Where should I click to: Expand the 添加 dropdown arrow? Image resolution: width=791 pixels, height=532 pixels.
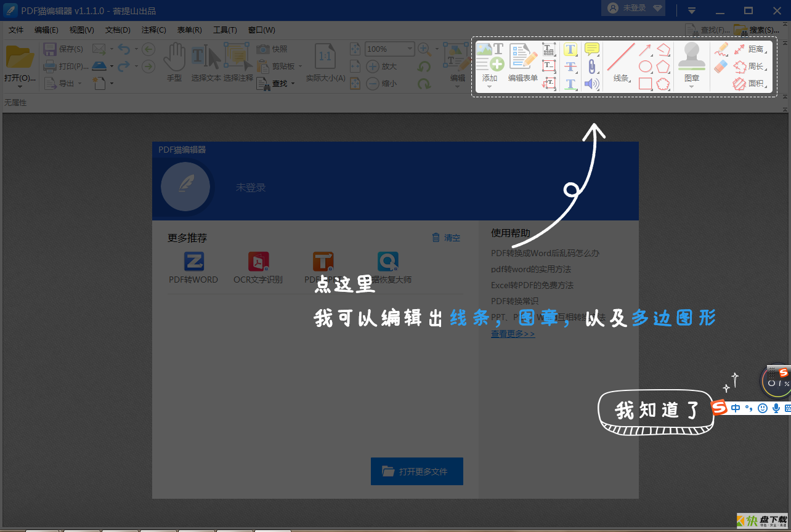[x=490, y=87]
